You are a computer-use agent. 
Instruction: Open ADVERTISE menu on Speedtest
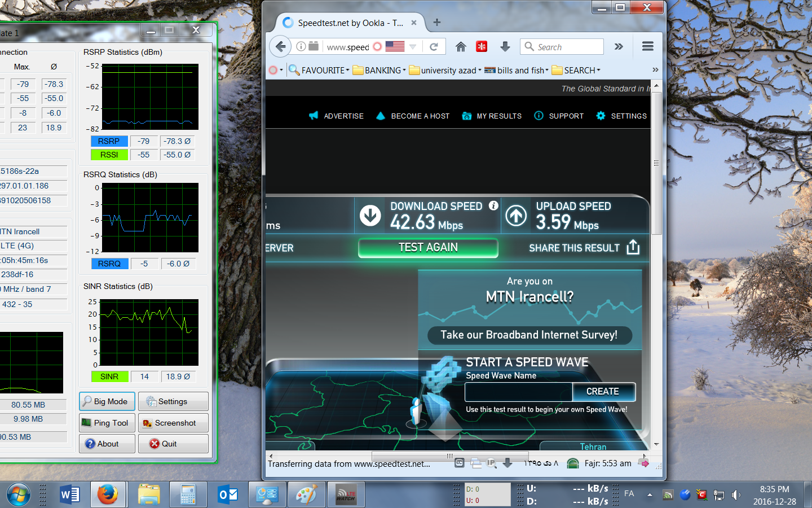[x=336, y=116]
